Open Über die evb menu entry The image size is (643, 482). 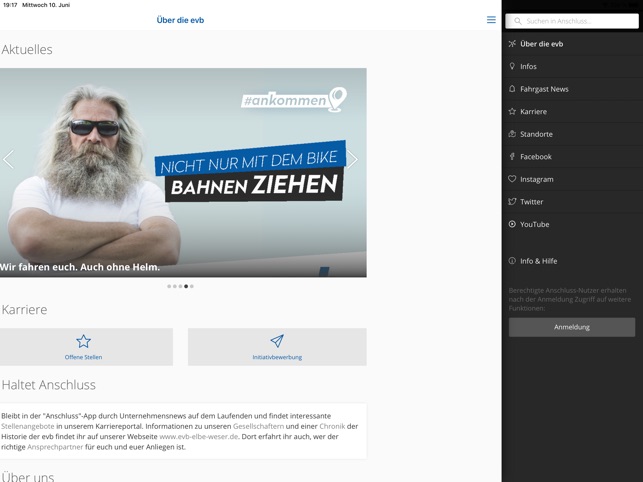[x=572, y=44]
